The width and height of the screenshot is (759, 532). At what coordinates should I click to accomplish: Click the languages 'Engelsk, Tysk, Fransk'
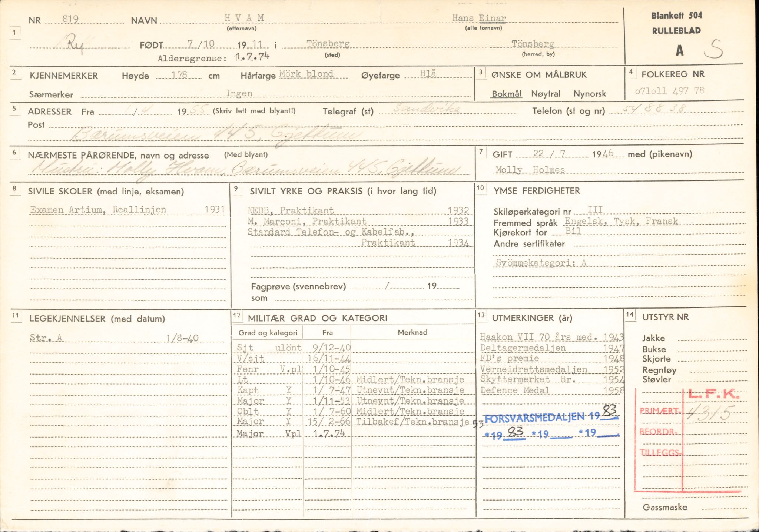pyautogui.click(x=621, y=222)
